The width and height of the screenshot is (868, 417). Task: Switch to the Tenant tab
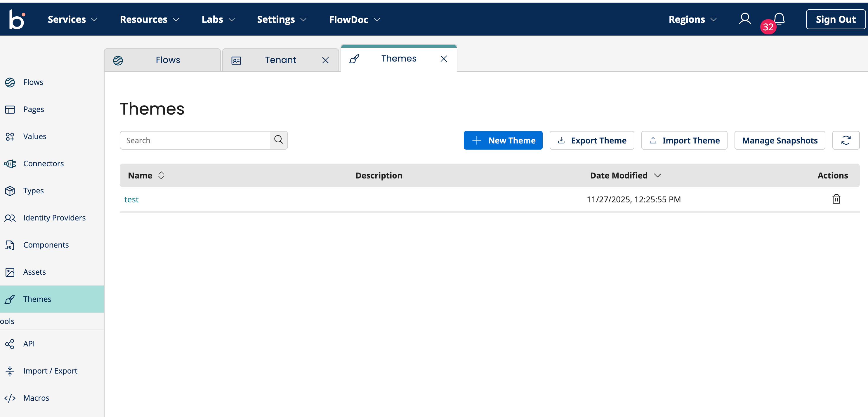[x=280, y=60]
